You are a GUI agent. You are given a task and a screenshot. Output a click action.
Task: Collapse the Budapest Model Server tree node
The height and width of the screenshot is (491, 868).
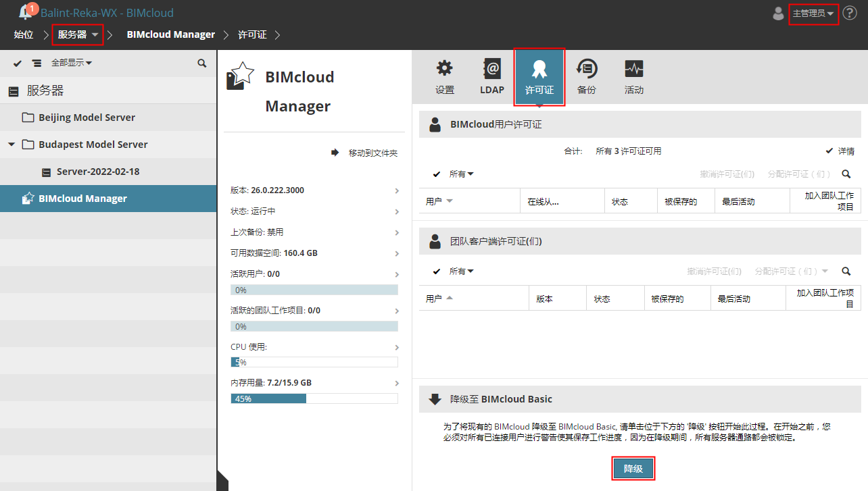point(11,145)
